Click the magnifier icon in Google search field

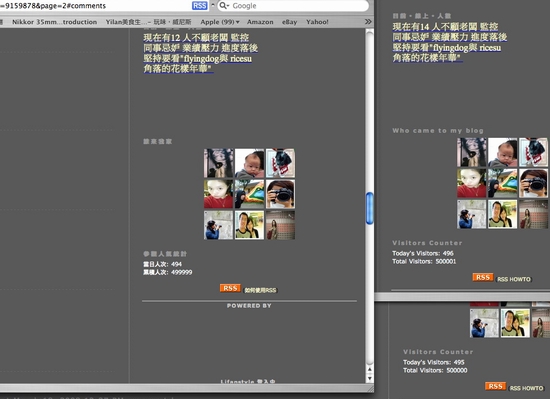pos(223,6)
